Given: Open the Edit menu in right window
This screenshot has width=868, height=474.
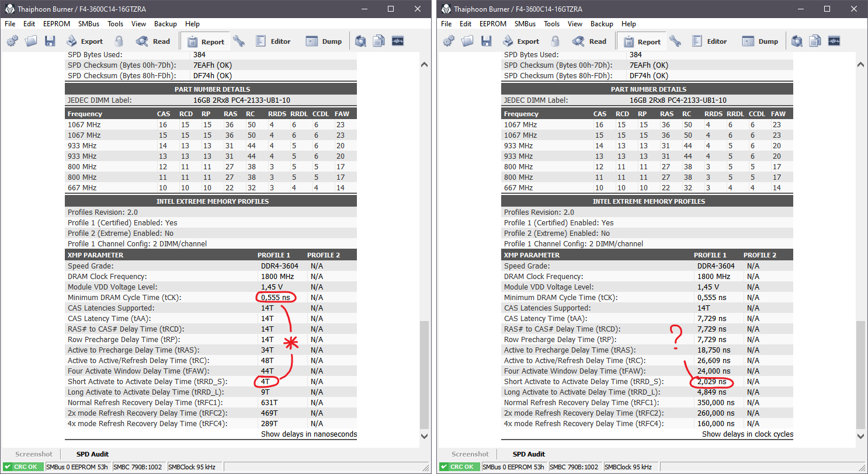Looking at the screenshot, I should tap(466, 24).
